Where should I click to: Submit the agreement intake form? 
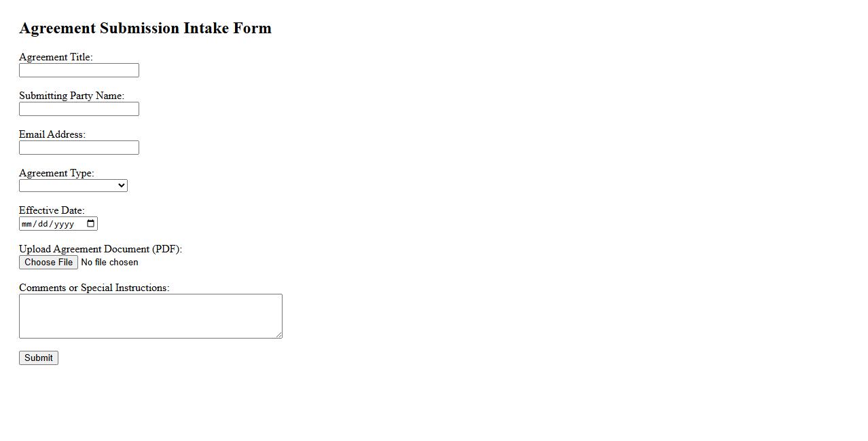[x=39, y=358]
